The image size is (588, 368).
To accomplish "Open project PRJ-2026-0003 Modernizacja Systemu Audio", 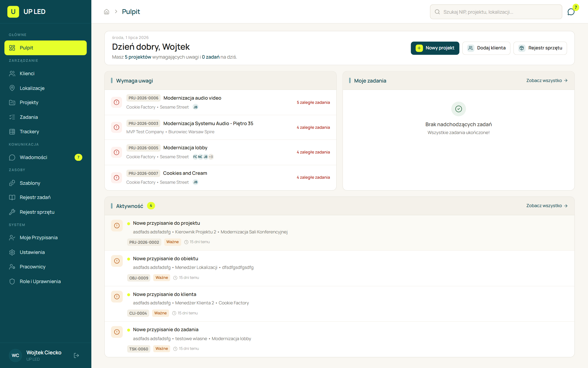I will pos(220,127).
